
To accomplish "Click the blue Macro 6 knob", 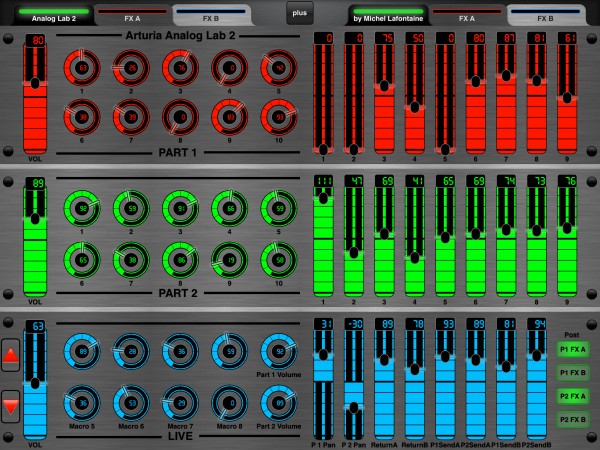I will point(131,403).
